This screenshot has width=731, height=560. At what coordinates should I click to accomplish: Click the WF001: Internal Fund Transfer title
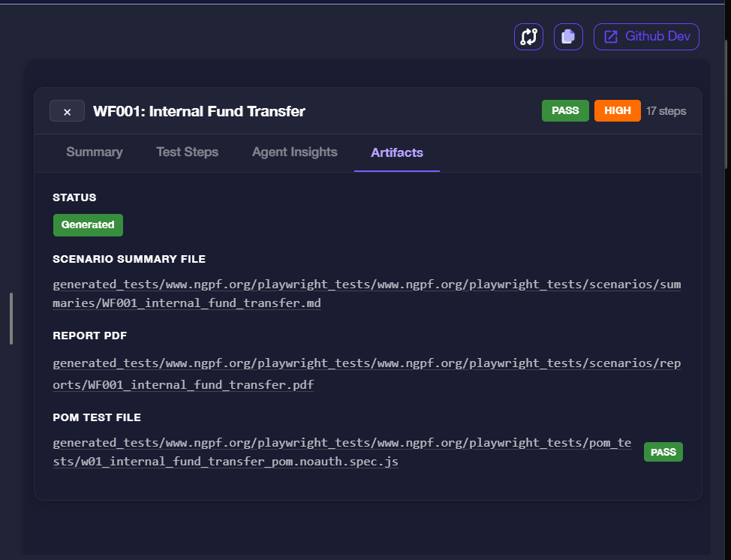(199, 110)
